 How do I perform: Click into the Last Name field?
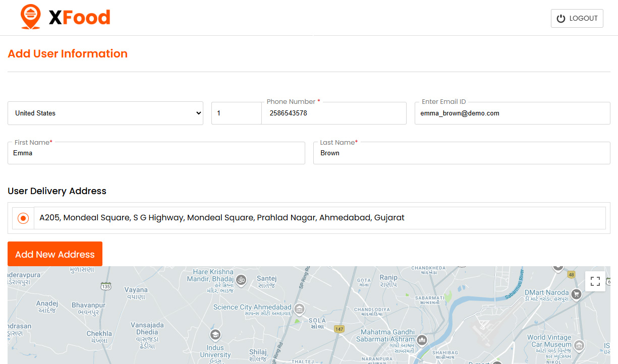pos(461,153)
